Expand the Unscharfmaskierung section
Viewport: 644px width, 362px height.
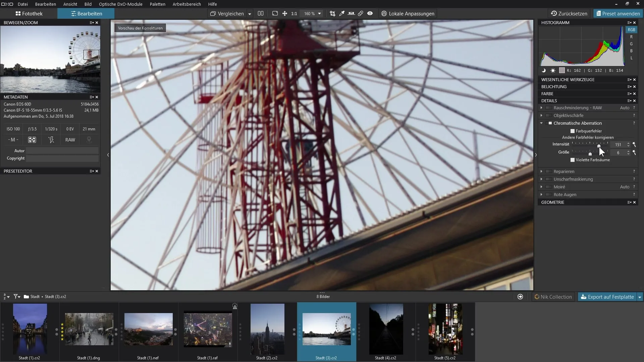pyautogui.click(x=541, y=179)
